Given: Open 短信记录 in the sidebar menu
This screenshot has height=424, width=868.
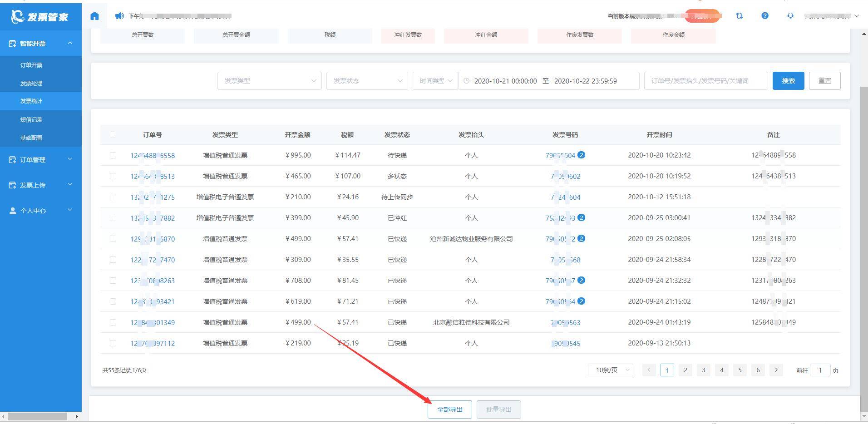Looking at the screenshot, I should coord(31,120).
